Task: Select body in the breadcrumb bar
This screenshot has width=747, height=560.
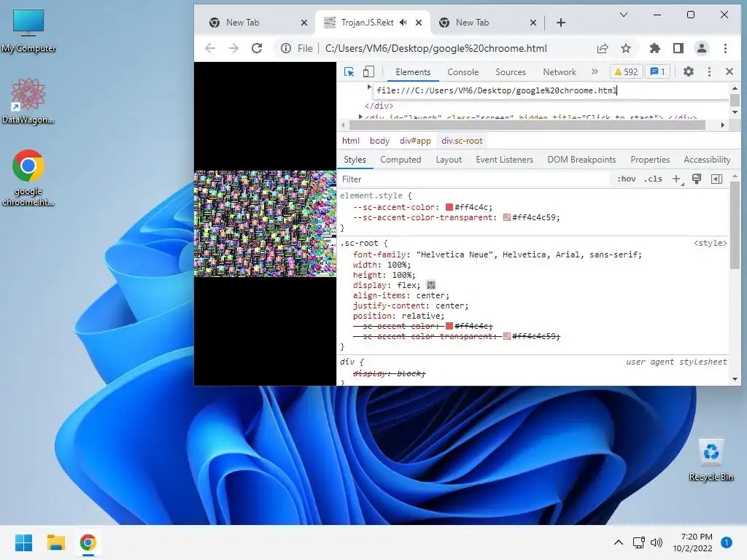Action: (379, 141)
